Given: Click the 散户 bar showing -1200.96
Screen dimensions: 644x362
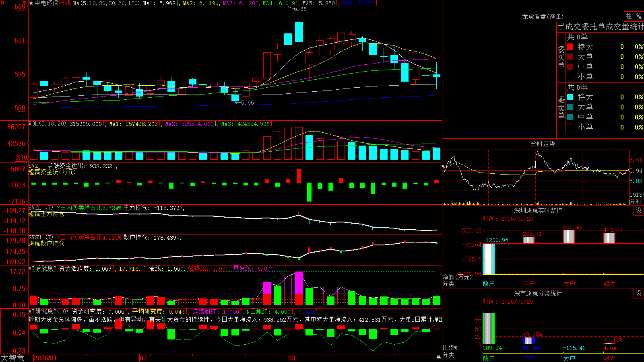Looking at the screenshot, I should pyautogui.click(x=489, y=259).
